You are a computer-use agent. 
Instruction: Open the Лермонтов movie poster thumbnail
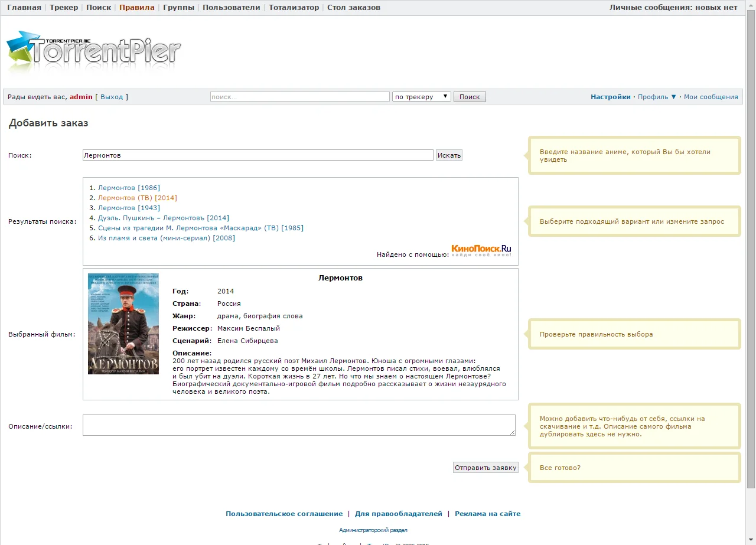pos(123,324)
